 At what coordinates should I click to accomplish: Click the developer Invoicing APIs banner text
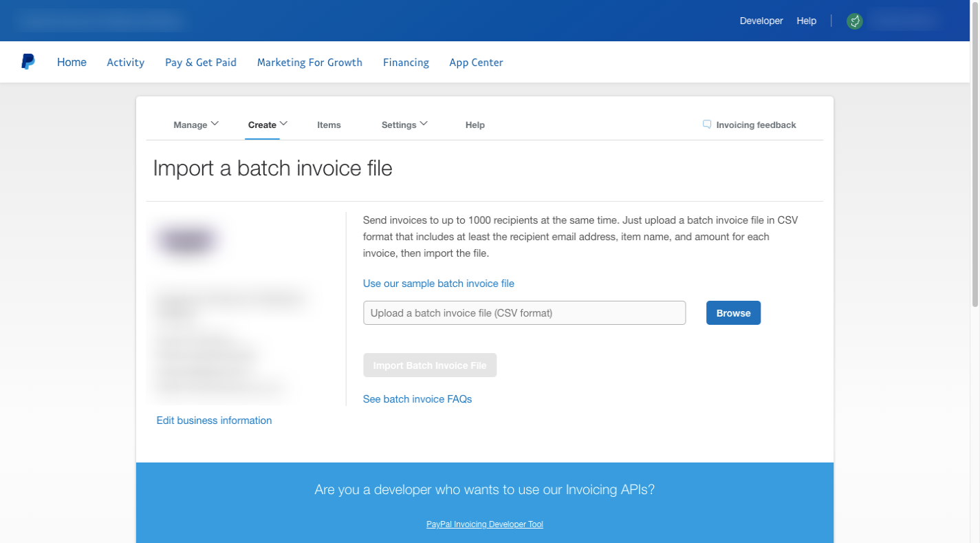click(485, 489)
